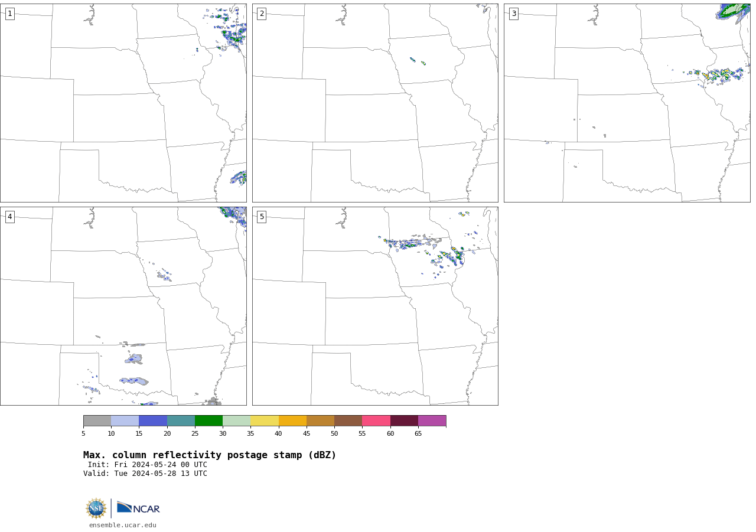Click the light blue 10-15 dBZ swatch
The image size is (756, 532).
coord(125,421)
